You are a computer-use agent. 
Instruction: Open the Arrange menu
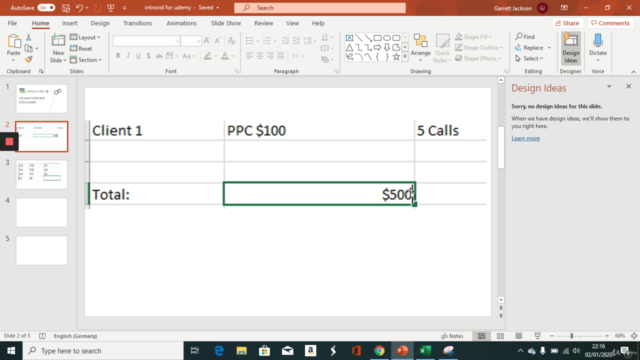click(420, 48)
